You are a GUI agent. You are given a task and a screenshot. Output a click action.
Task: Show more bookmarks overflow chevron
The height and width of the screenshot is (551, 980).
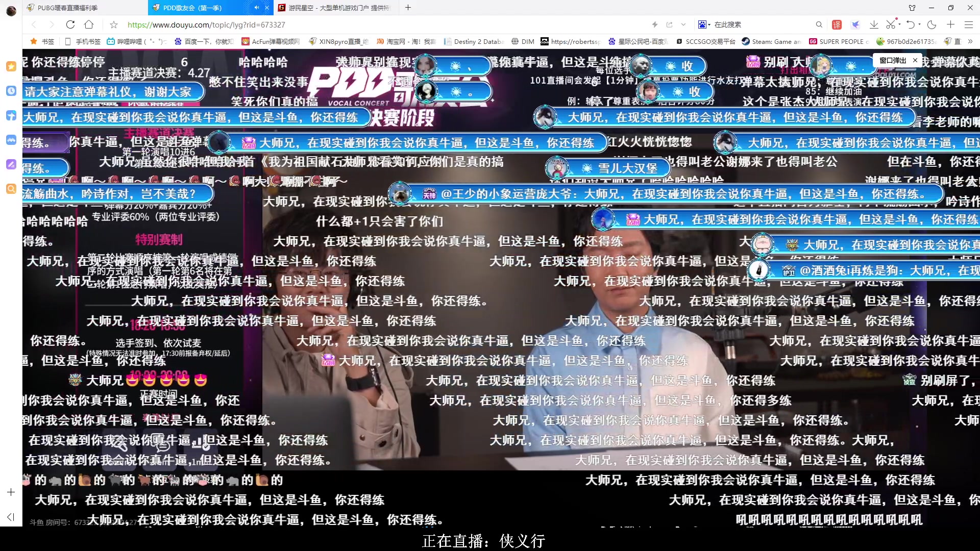(970, 41)
